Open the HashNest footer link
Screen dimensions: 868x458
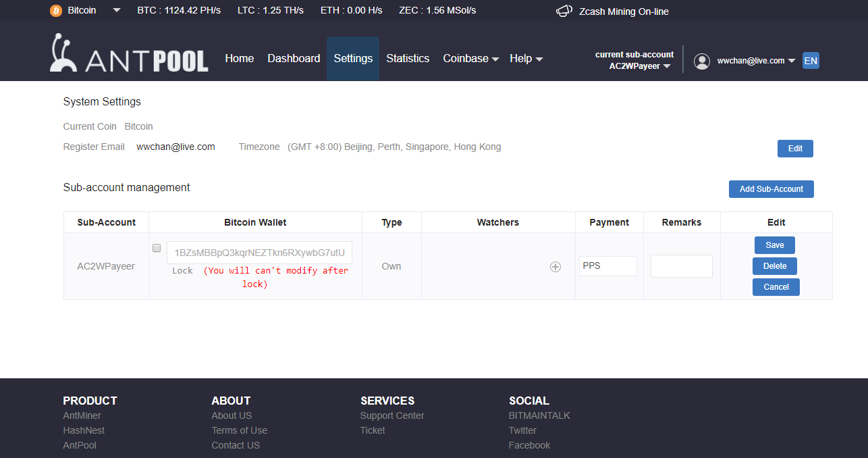point(84,430)
